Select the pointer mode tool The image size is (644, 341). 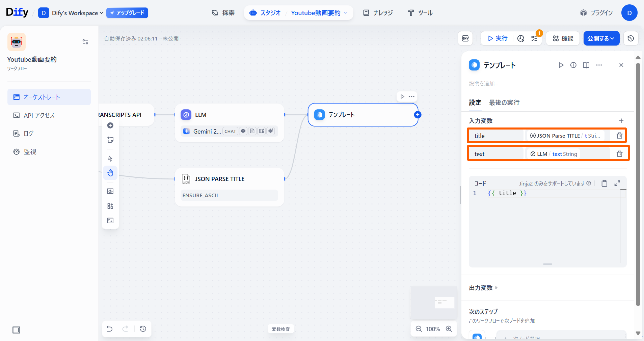[x=110, y=159]
